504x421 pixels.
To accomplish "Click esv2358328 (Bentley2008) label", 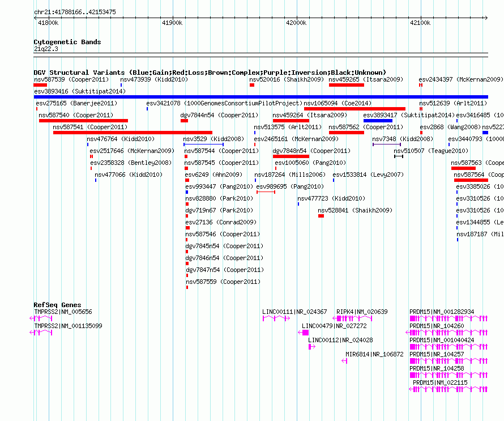I will 131,163.
